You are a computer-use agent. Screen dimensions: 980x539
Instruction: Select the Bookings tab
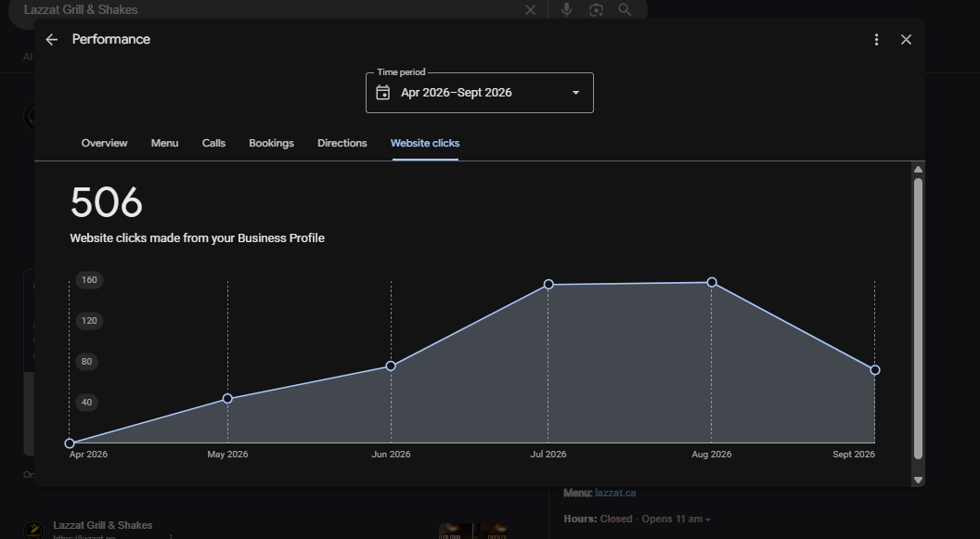coord(271,143)
